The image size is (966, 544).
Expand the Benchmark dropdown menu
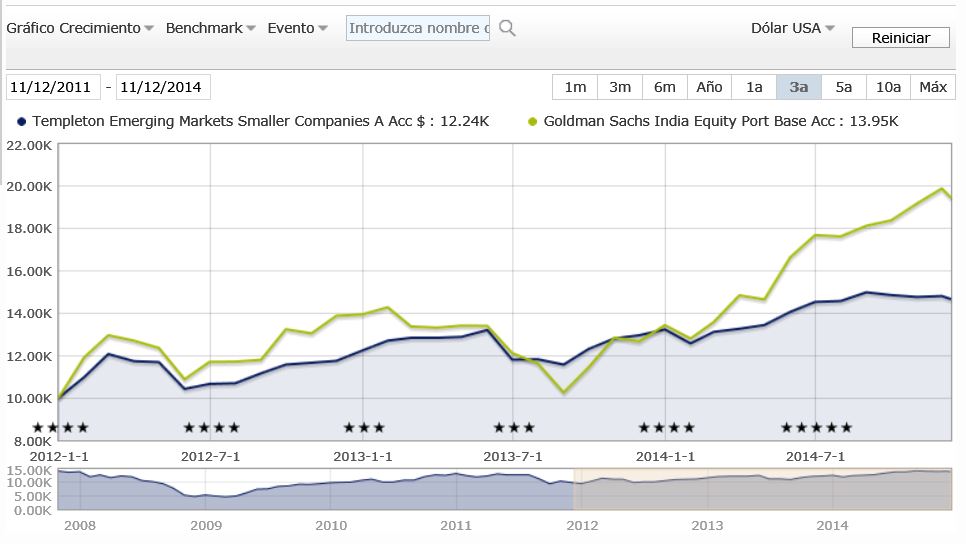point(211,28)
